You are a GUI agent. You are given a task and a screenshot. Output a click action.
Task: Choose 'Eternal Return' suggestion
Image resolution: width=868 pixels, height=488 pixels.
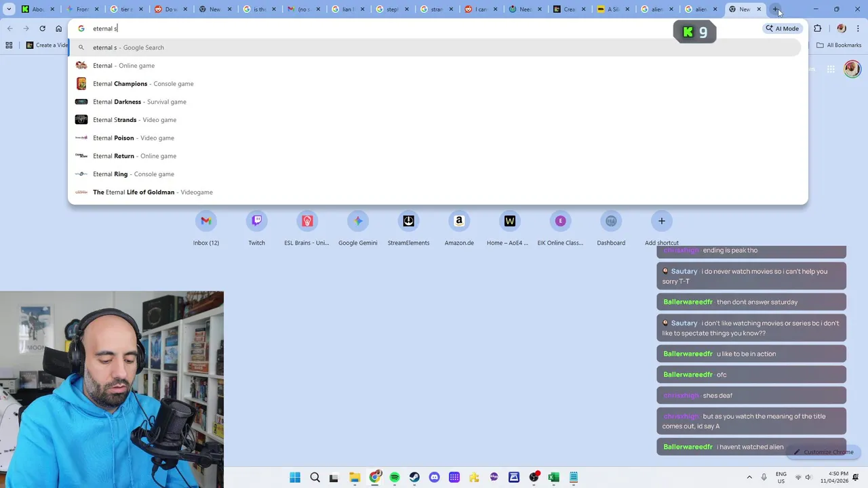(434, 156)
